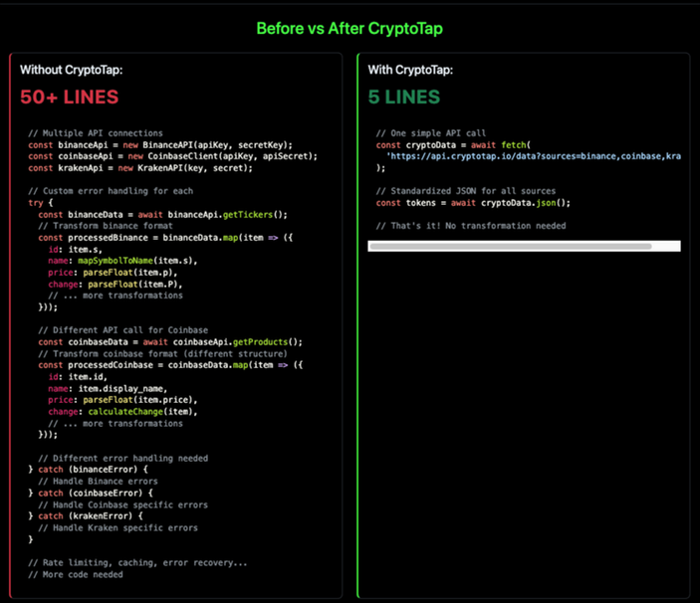
Task: Click '// Handle Kraken specific errors' comment
Action: coord(117,528)
